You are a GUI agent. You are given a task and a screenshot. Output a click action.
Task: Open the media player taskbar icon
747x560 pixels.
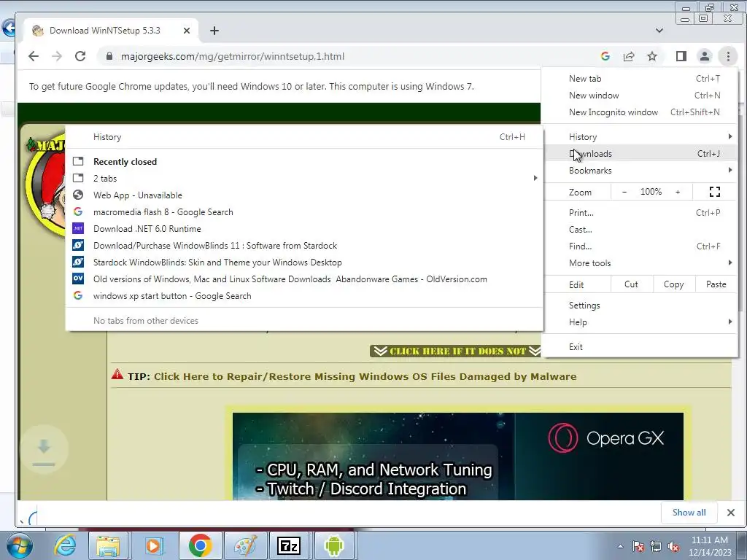tap(154, 545)
